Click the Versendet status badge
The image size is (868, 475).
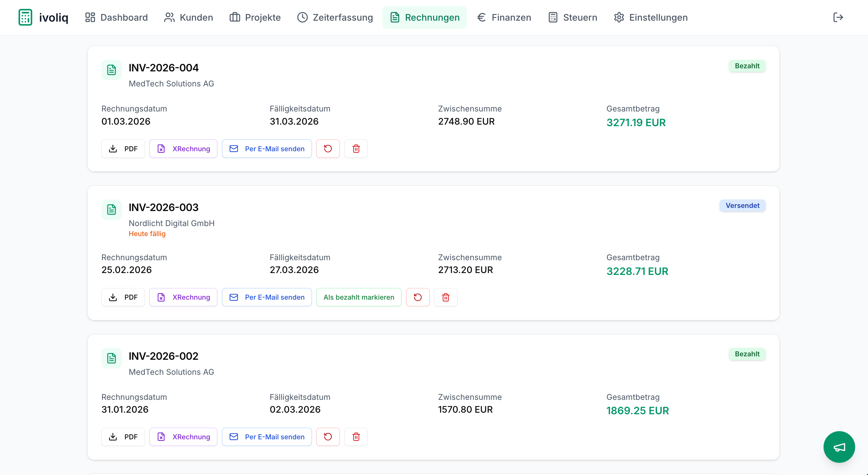pos(742,205)
